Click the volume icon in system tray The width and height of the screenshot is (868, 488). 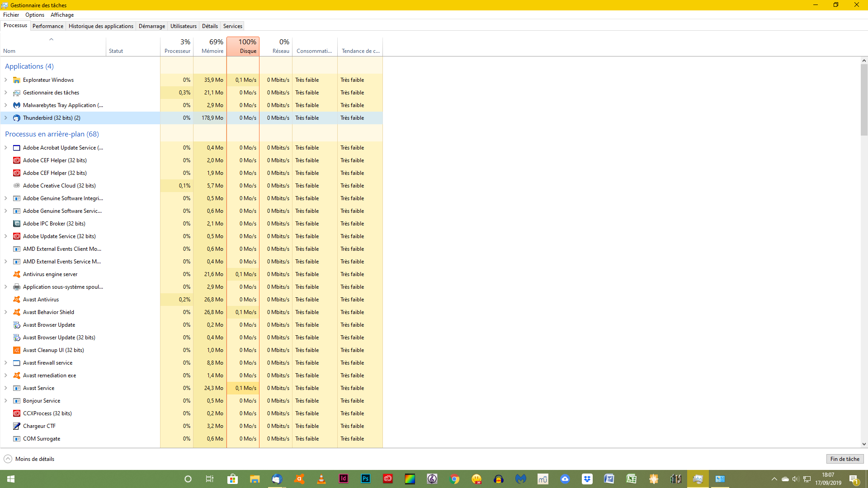click(x=795, y=479)
